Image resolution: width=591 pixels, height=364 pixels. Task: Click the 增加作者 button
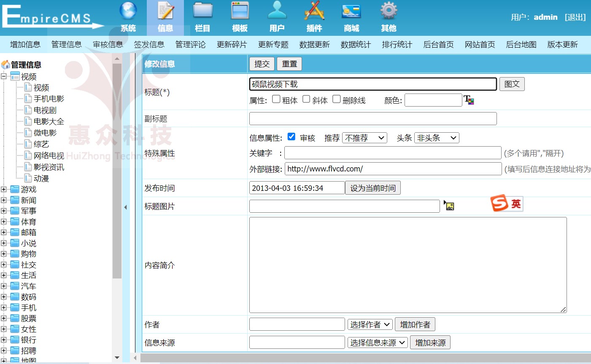tap(415, 324)
